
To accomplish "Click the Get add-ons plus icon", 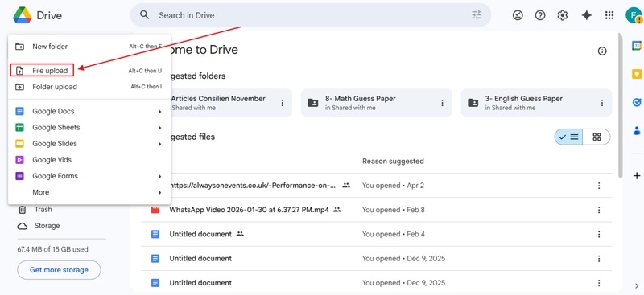I will coord(637,176).
